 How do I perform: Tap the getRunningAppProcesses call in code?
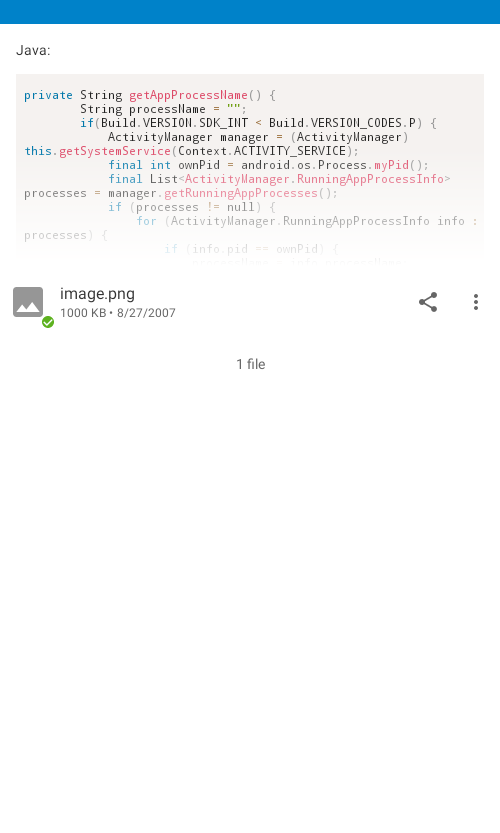pos(241,193)
